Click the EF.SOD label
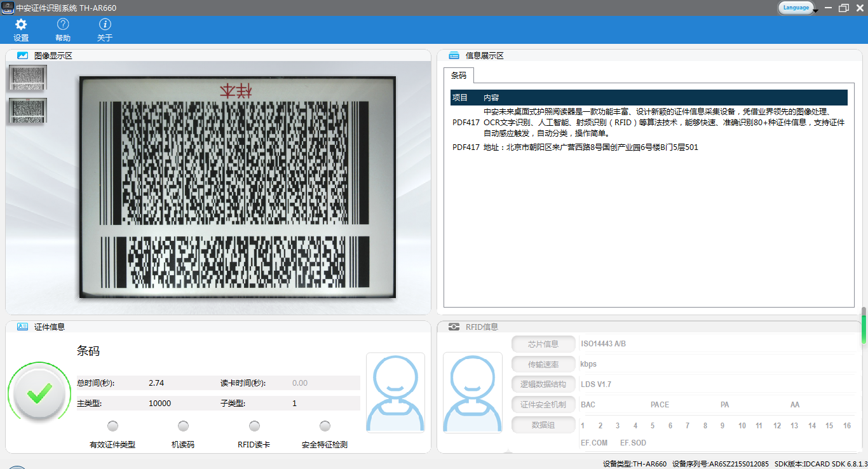868x469 pixels. click(633, 443)
